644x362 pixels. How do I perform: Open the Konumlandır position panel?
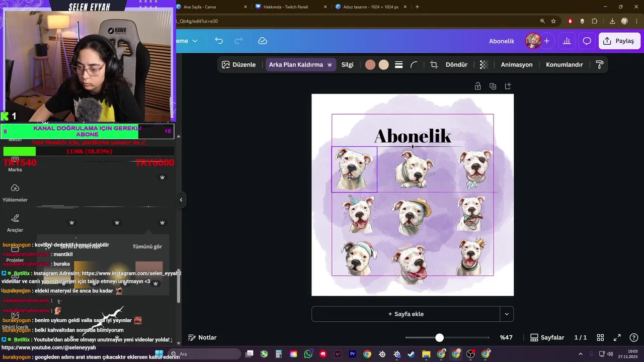[565, 65]
